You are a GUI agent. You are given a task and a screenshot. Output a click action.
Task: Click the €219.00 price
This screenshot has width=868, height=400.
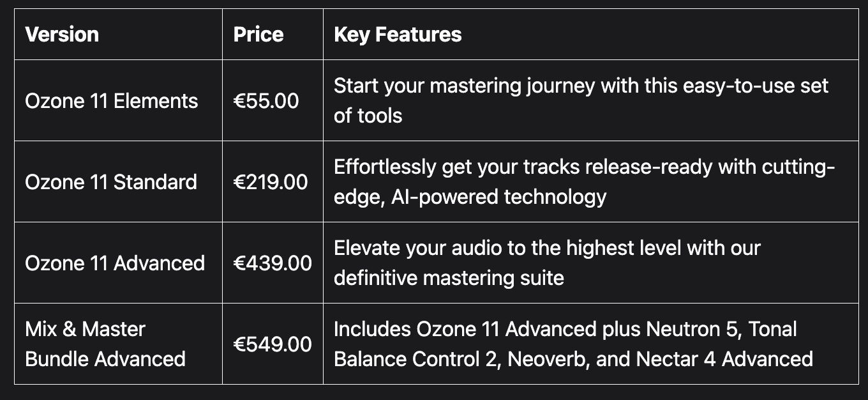point(271,182)
